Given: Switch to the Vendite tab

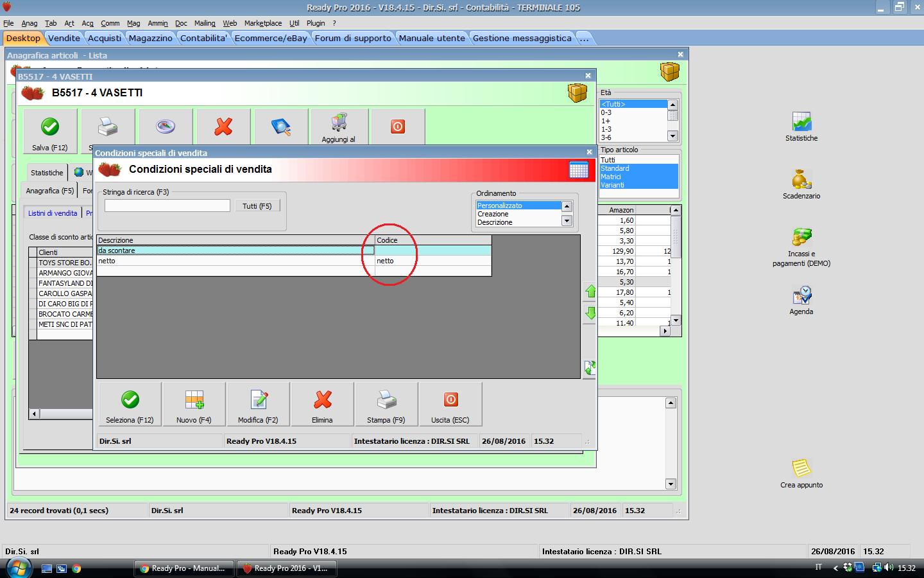Looking at the screenshot, I should click(64, 38).
